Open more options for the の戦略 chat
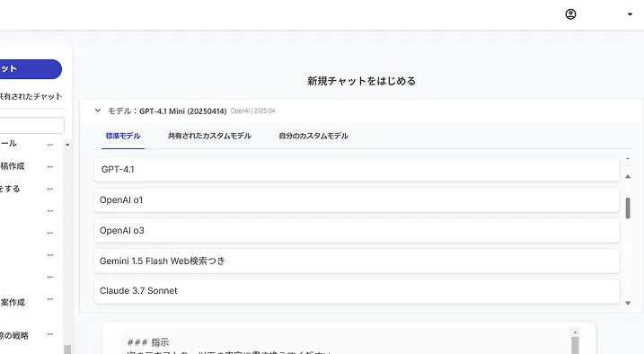This screenshot has width=644, height=354. [x=50, y=334]
